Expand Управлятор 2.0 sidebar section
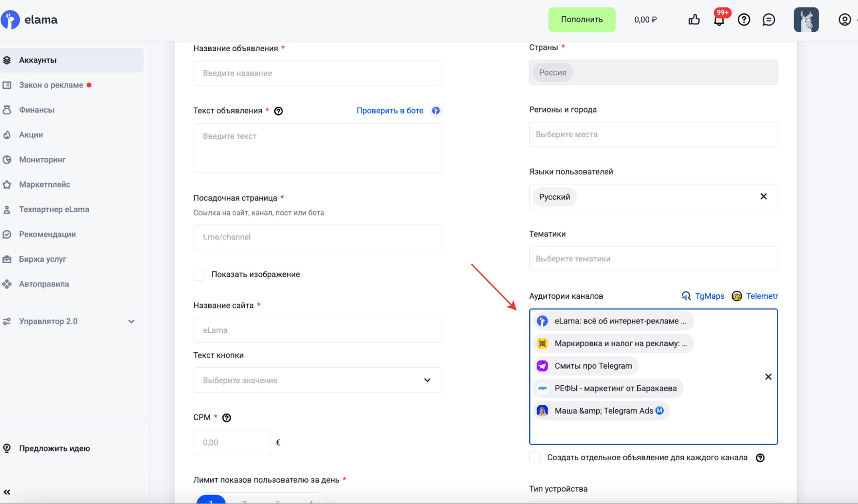The image size is (858, 504). click(131, 321)
